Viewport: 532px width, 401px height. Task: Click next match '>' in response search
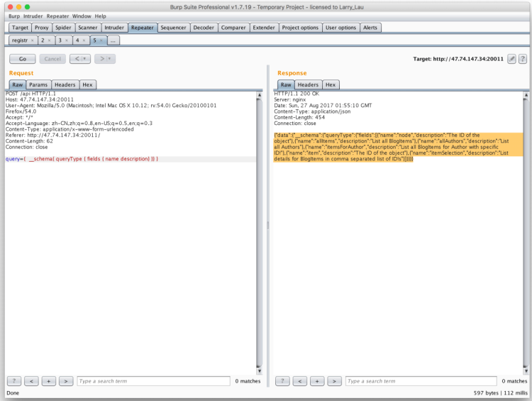[334, 381]
